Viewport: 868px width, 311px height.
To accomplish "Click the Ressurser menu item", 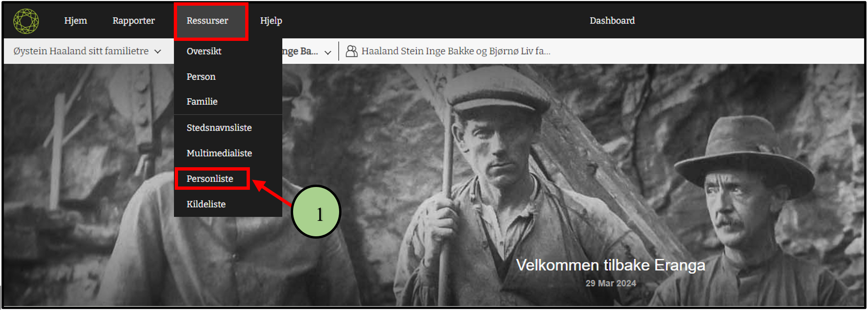I will 207,21.
